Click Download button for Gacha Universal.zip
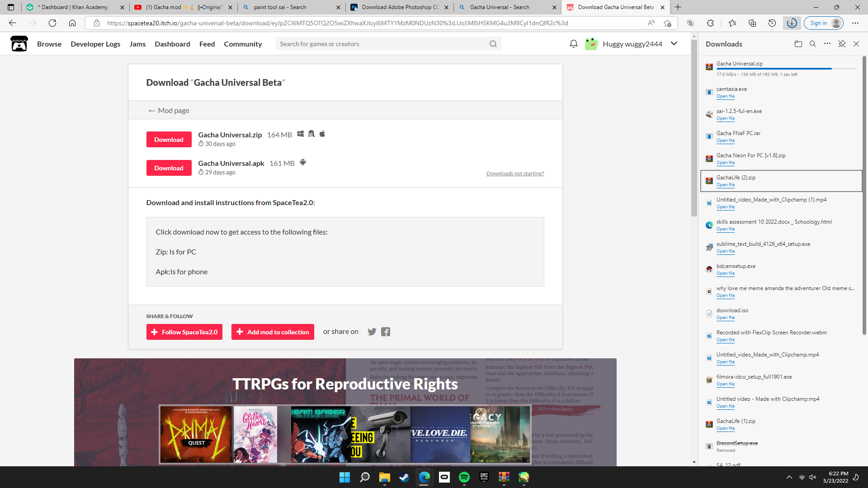The image size is (868, 488). 169,140
